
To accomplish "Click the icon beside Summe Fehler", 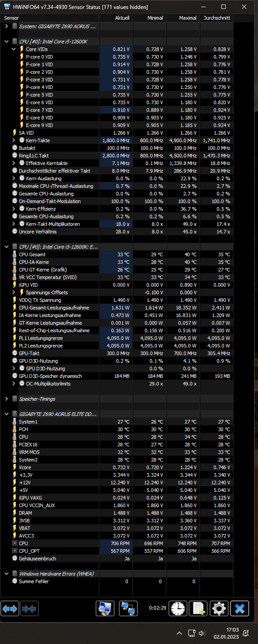I will pos(15,581).
